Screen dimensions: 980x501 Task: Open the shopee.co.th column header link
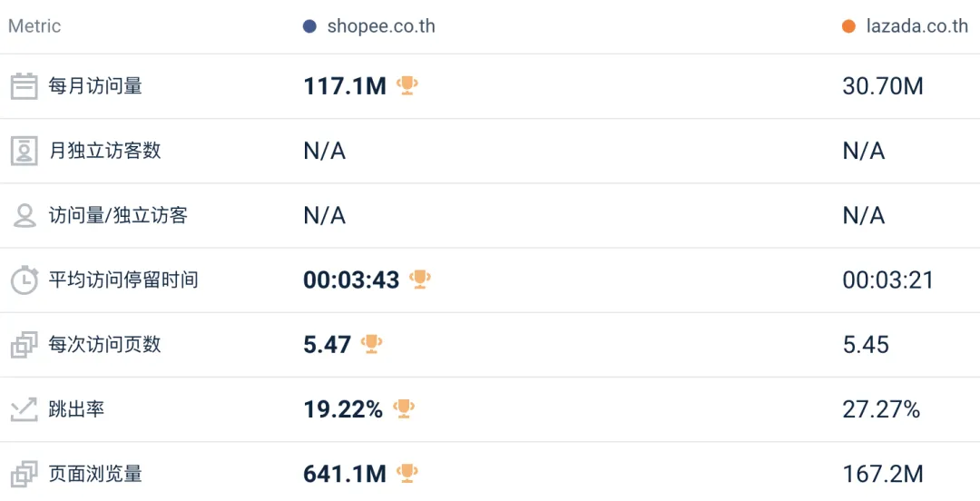[x=381, y=26]
